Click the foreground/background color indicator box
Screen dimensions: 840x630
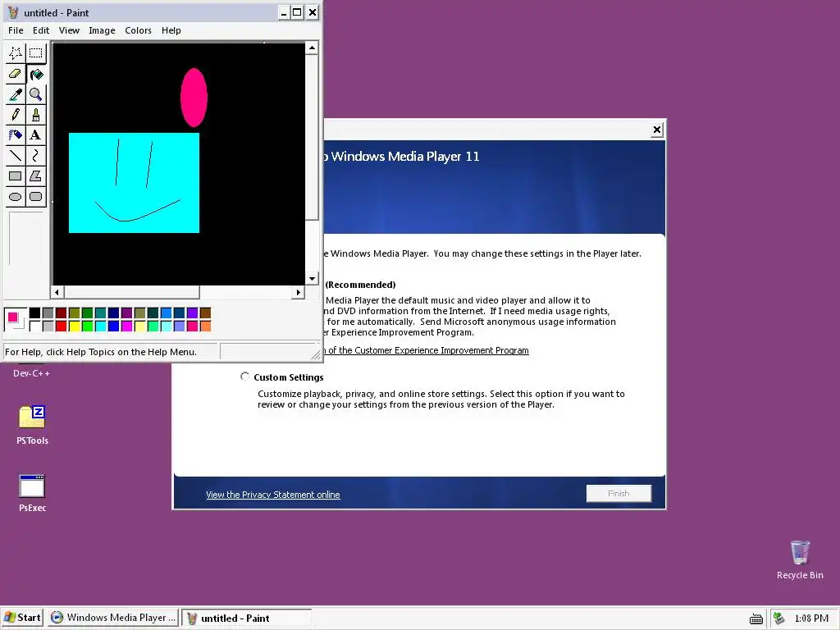click(x=15, y=319)
